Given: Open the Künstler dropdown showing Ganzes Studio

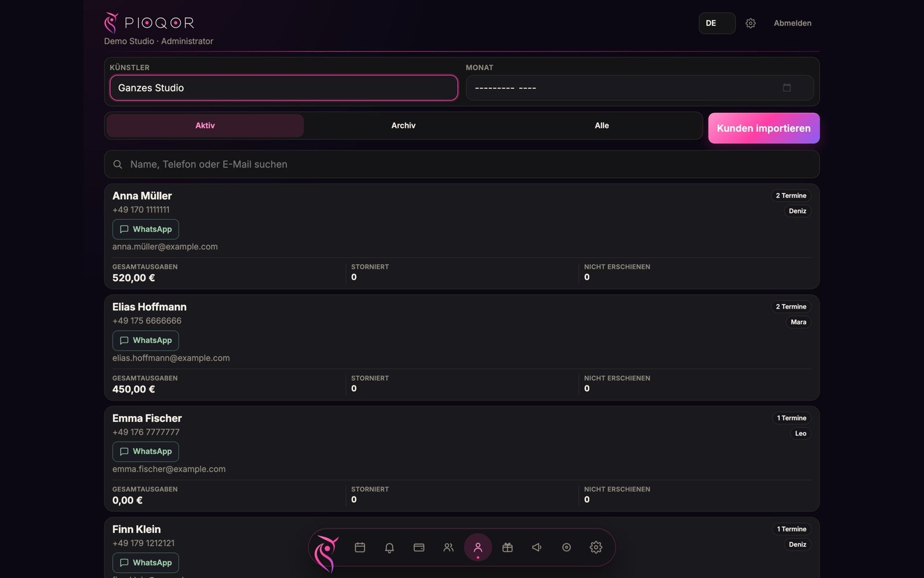Looking at the screenshot, I should pyautogui.click(x=284, y=88).
